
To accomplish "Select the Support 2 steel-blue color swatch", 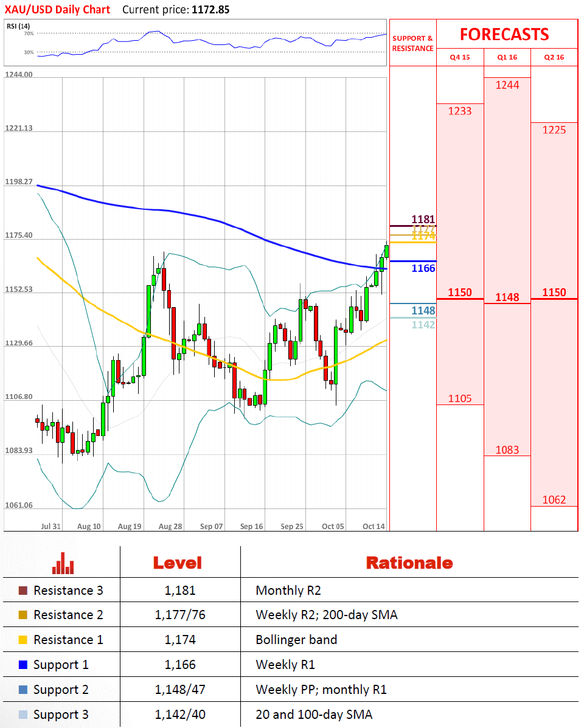I will click(23, 690).
